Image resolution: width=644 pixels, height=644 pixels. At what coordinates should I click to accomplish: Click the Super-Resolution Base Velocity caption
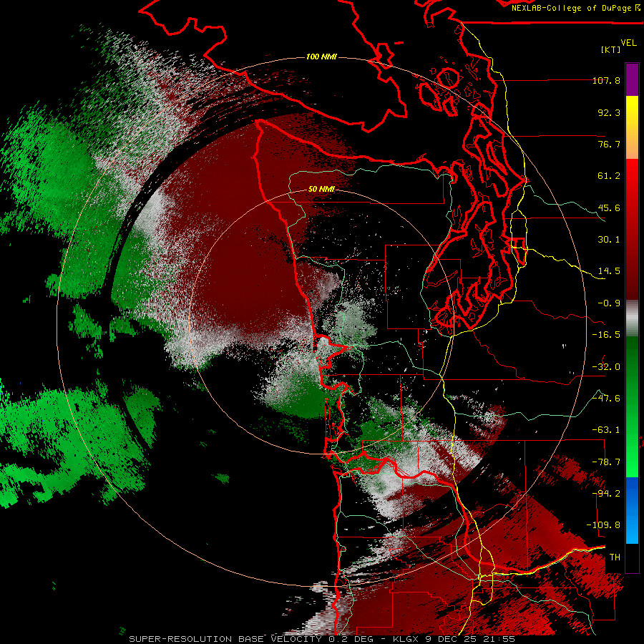click(x=321, y=639)
